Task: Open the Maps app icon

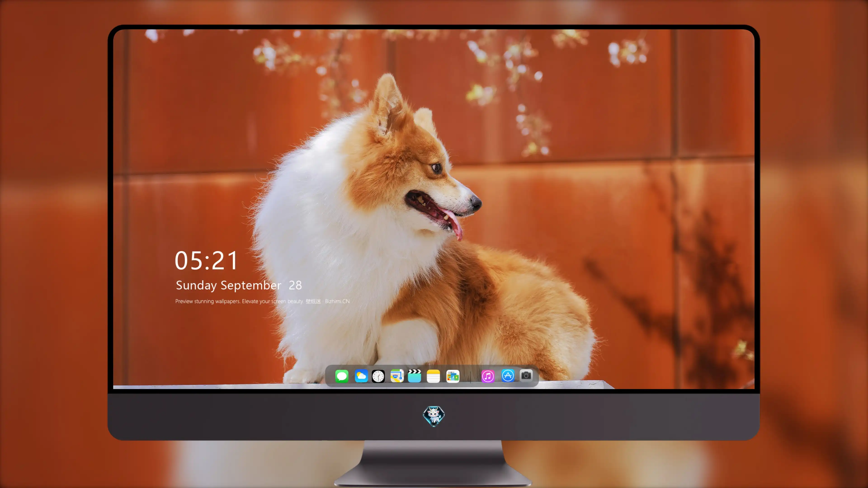Action: 397,376
